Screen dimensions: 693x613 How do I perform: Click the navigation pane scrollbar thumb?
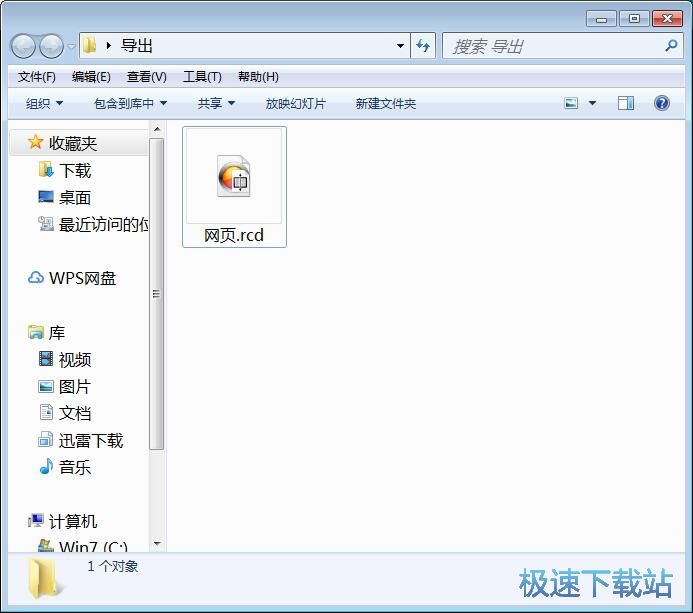pos(156,294)
